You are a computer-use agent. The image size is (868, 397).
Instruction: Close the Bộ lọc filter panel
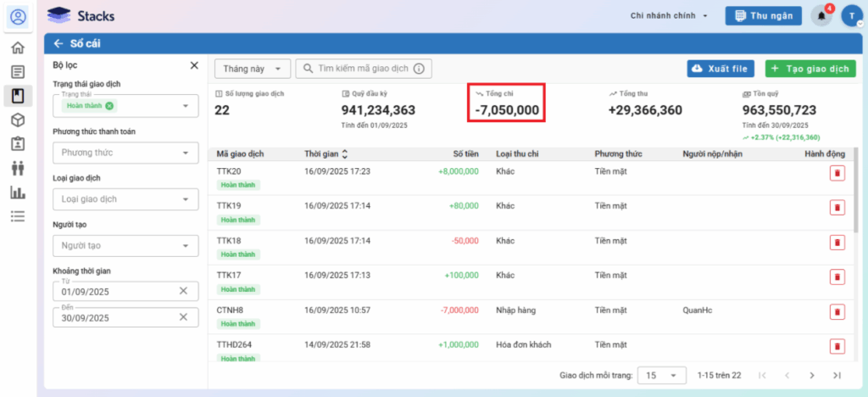(x=194, y=65)
